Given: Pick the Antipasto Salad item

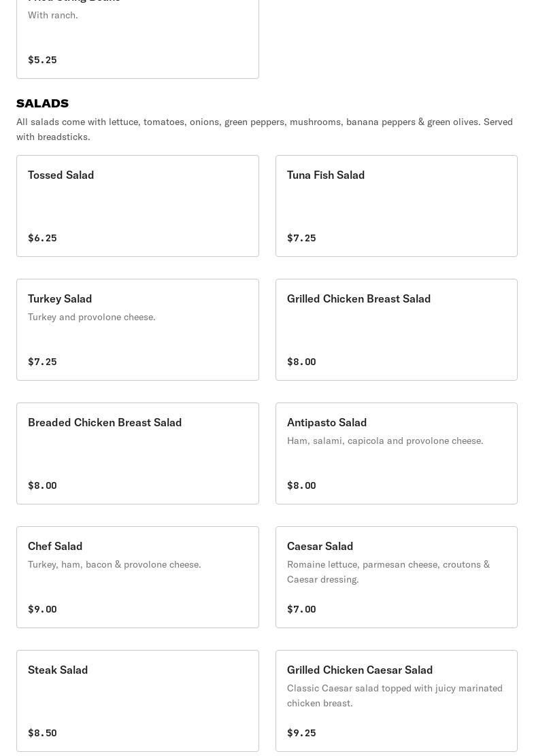Looking at the screenshot, I should click(x=397, y=453).
